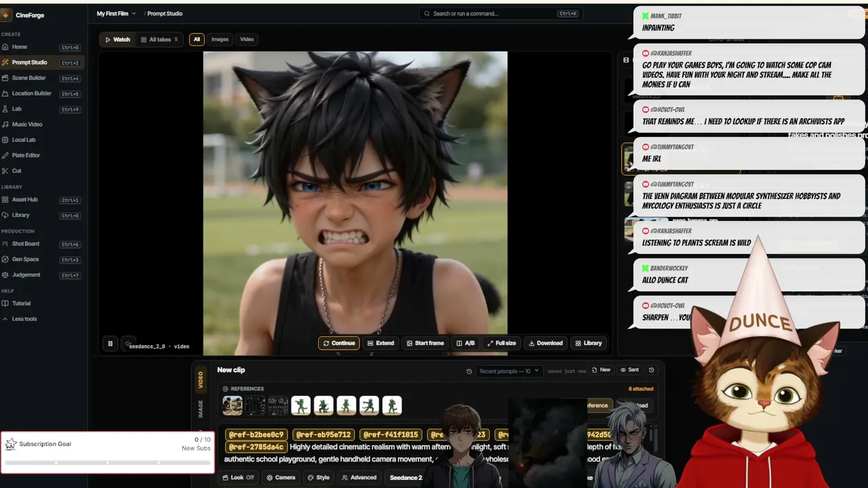Open Camera options
The width and height of the screenshot is (868, 488).
[281, 478]
